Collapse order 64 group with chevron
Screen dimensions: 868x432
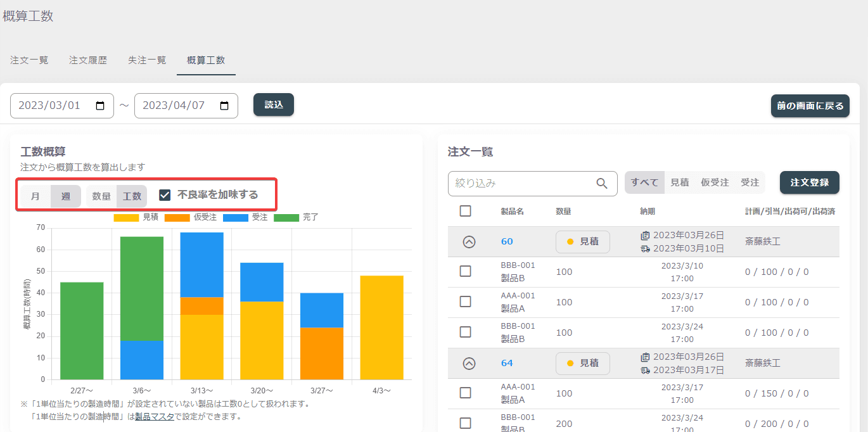469,363
